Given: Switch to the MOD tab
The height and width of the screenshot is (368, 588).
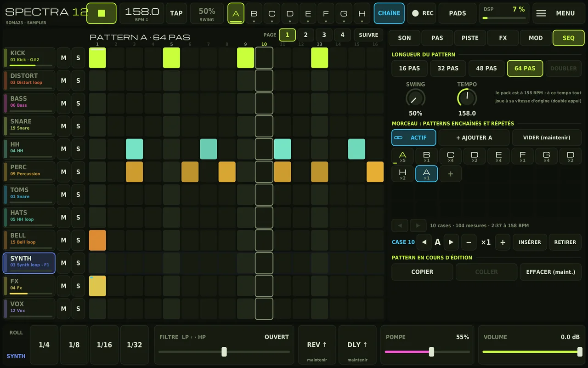Looking at the screenshot, I should click(x=536, y=38).
